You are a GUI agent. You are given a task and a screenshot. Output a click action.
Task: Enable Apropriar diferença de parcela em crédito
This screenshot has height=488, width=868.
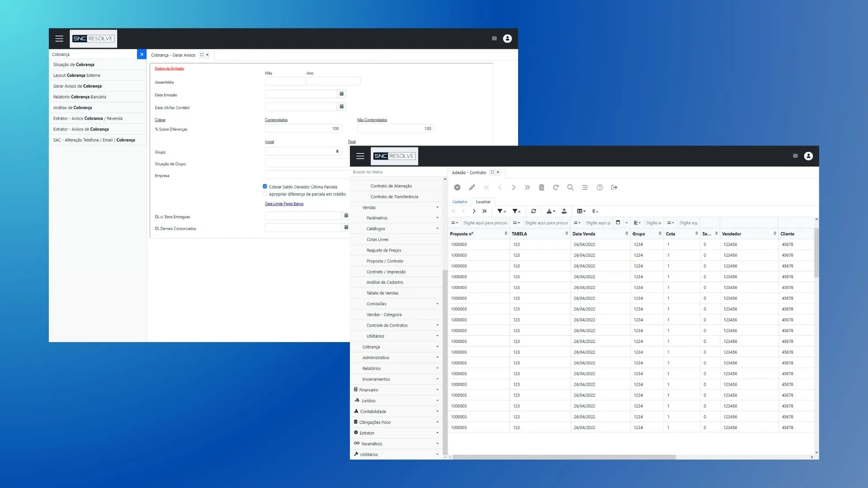click(265, 194)
